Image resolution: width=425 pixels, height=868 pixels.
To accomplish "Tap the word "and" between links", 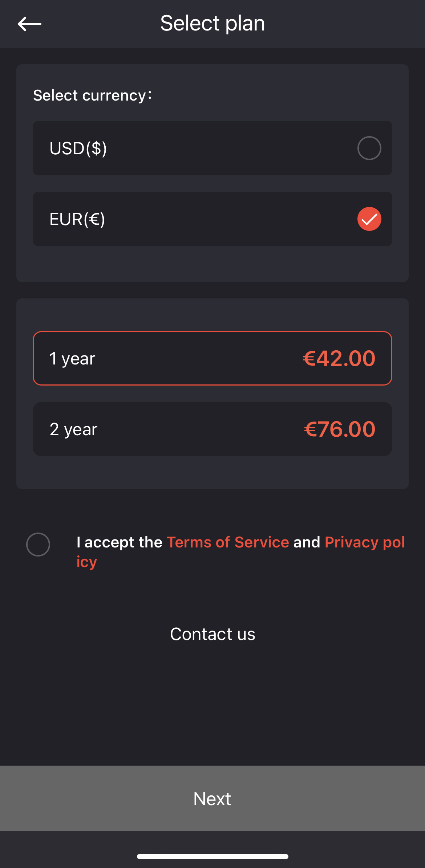I will [307, 542].
